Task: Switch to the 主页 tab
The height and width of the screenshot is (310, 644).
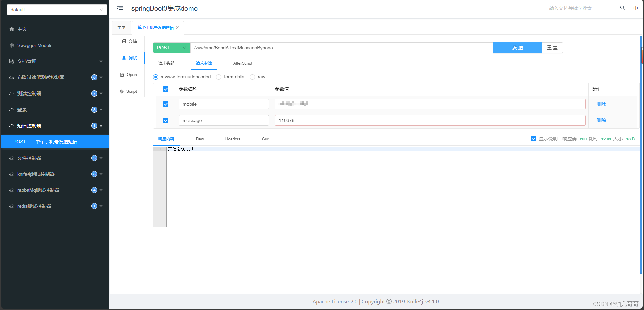Action: (121, 28)
